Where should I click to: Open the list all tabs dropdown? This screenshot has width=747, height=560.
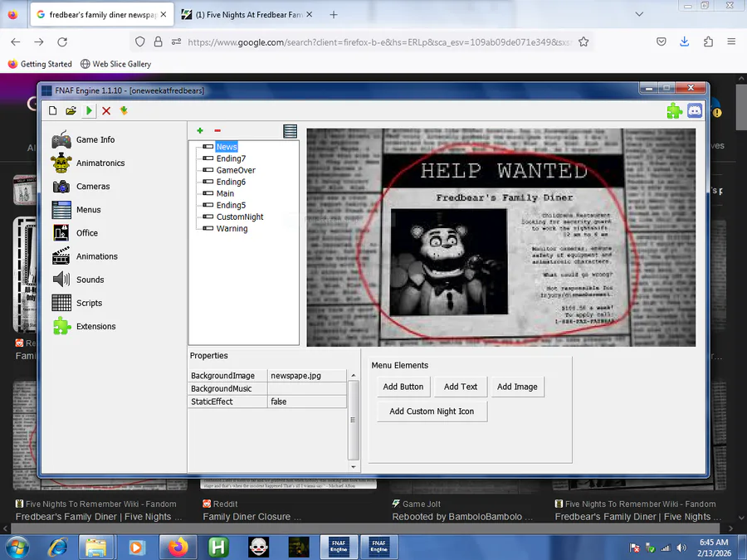click(639, 14)
